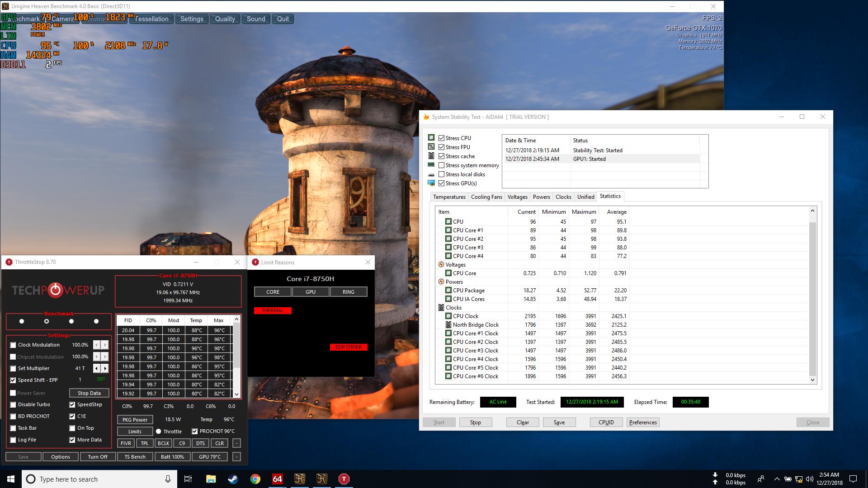Click Stress local disks drive icon
The height and width of the screenshot is (488, 868).
pos(431,174)
